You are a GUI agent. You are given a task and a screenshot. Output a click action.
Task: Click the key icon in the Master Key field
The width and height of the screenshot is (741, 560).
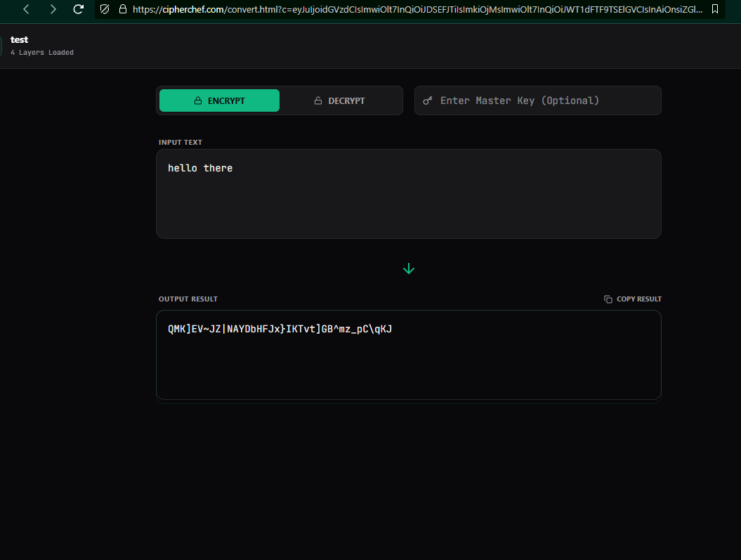(428, 100)
